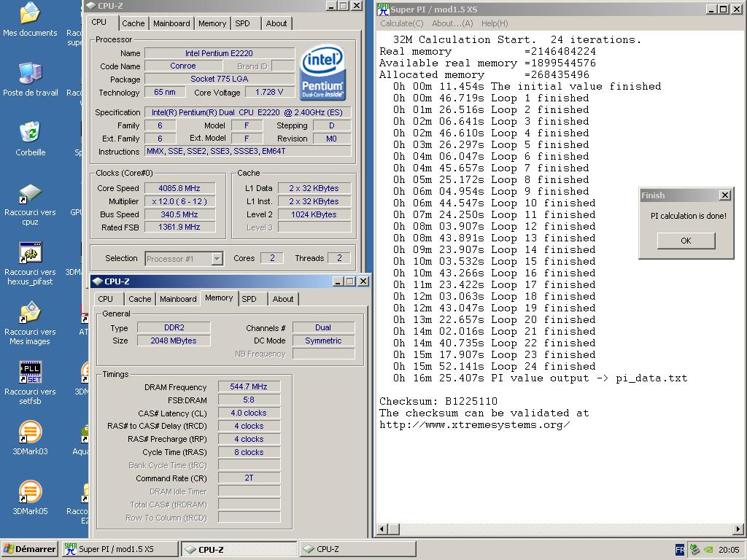
Task: Open Raccourci vers Mes images shortcut icon
Action: [30, 312]
